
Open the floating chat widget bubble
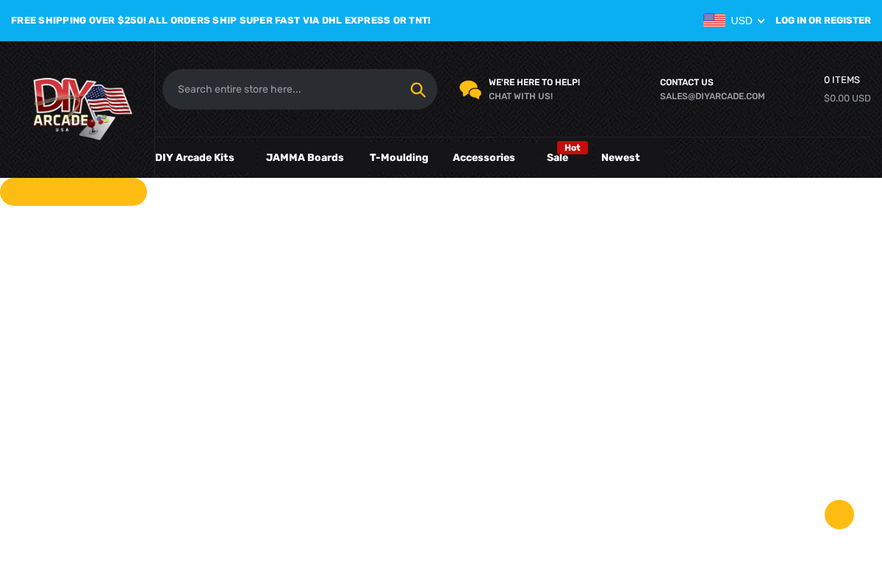839,514
